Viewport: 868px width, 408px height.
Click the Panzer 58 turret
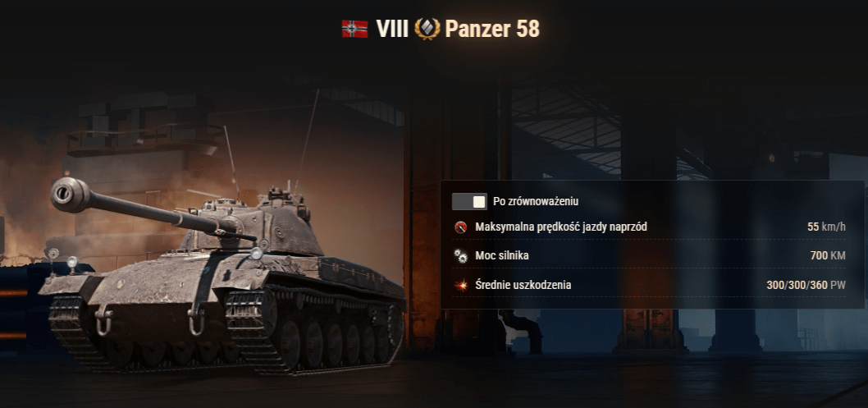coord(260,225)
